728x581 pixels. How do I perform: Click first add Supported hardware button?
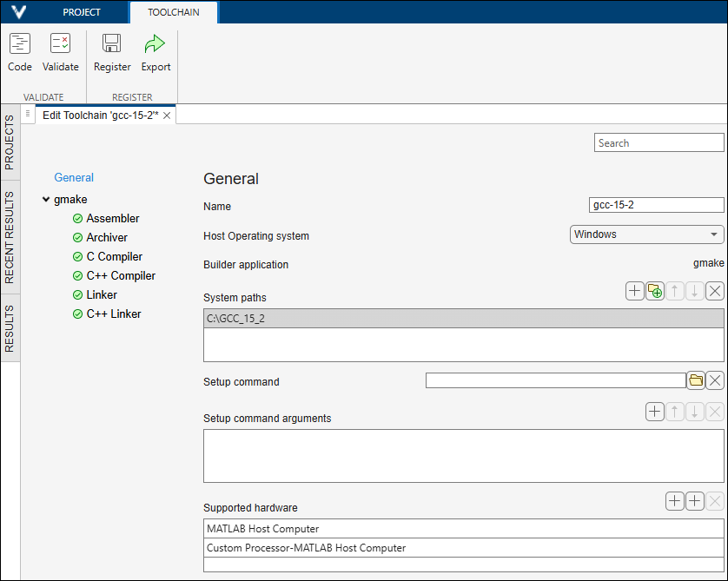point(675,501)
